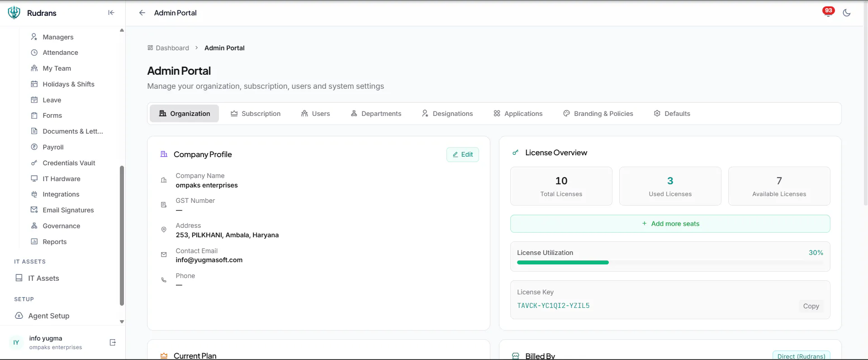
Task: Open IT Assets
Action: point(43,278)
